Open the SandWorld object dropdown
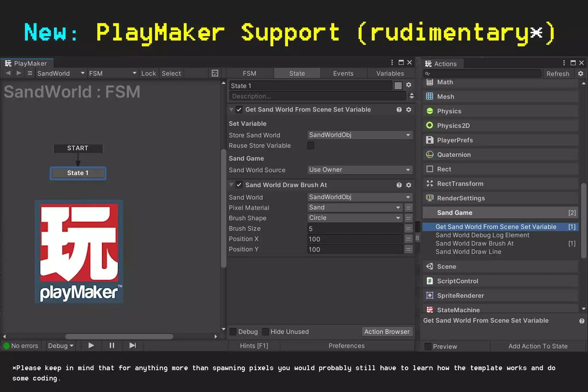588x392 pixels. point(61,74)
